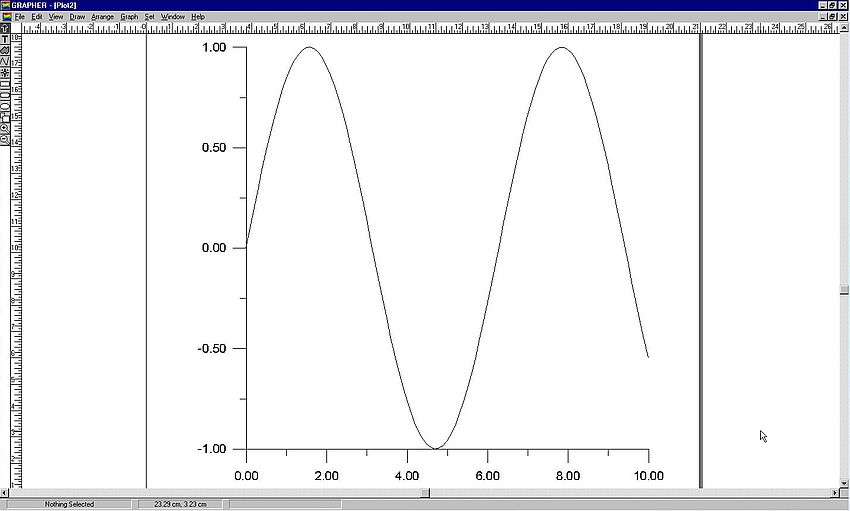The image size is (850, 511).
Task: Click the '0.50' Y axis label
Action: pyautogui.click(x=214, y=148)
